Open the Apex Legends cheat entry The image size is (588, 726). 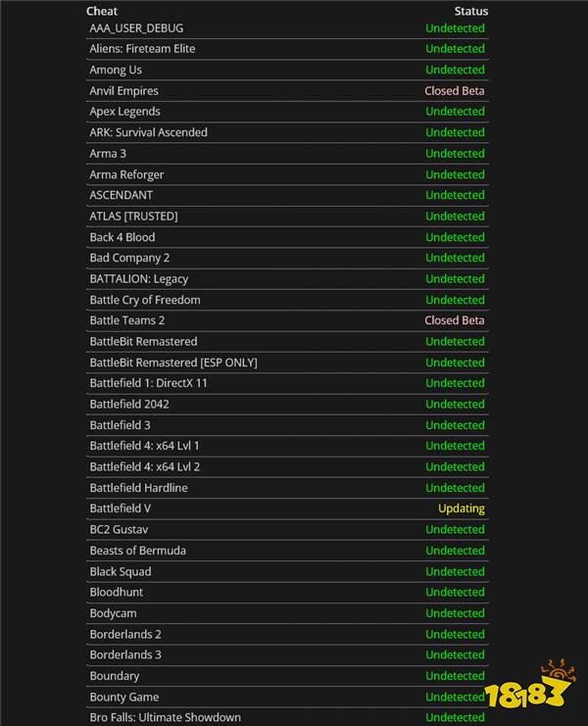125,112
